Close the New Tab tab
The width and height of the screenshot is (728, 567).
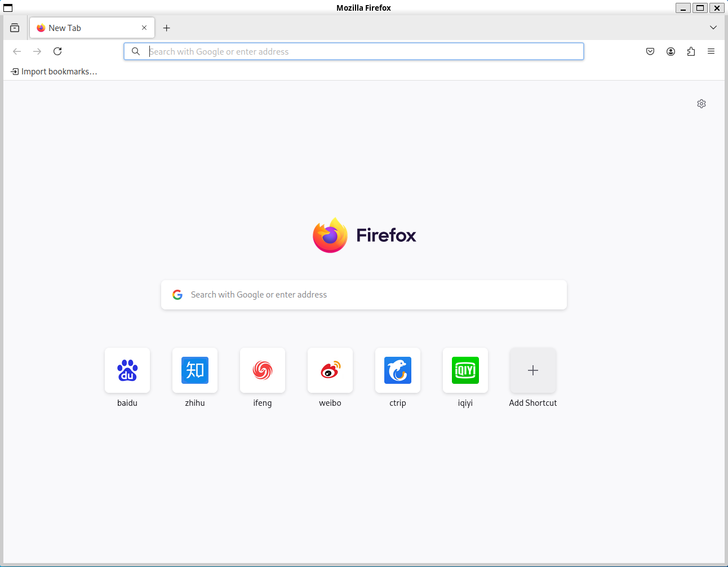[x=144, y=28]
